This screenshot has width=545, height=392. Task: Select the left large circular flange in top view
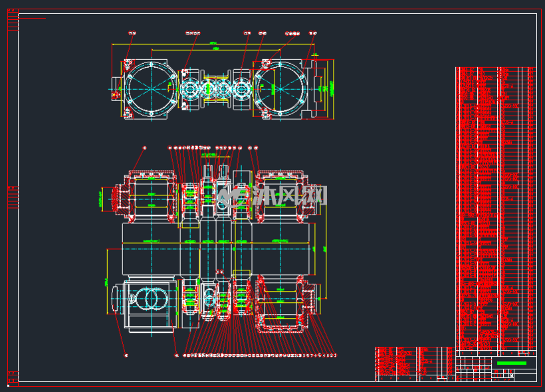pos(152,89)
